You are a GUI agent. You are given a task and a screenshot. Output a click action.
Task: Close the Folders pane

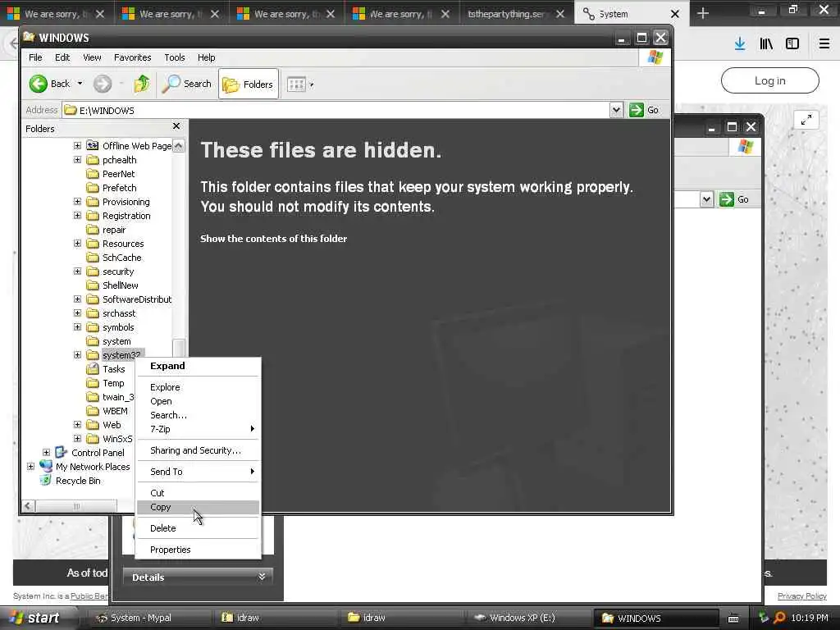(x=176, y=126)
